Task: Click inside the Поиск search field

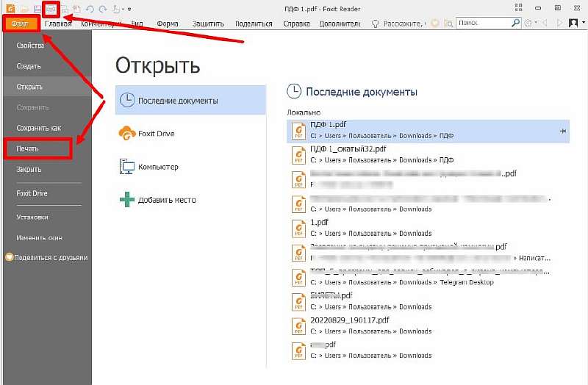Action: point(478,24)
